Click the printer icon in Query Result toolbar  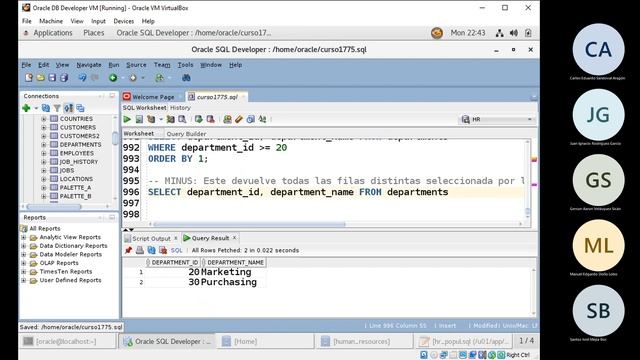coord(140,250)
